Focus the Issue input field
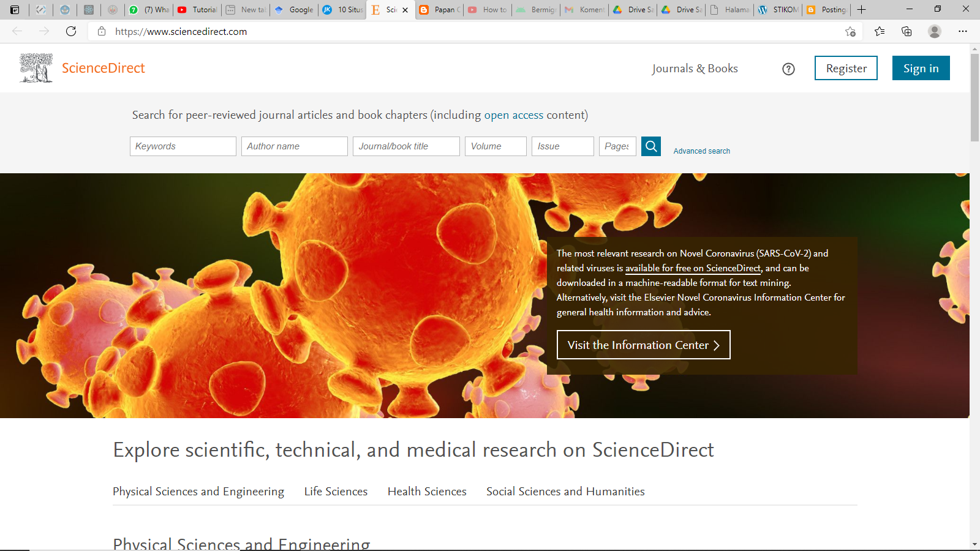This screenshot has height=551, width=980. [563, 146]
